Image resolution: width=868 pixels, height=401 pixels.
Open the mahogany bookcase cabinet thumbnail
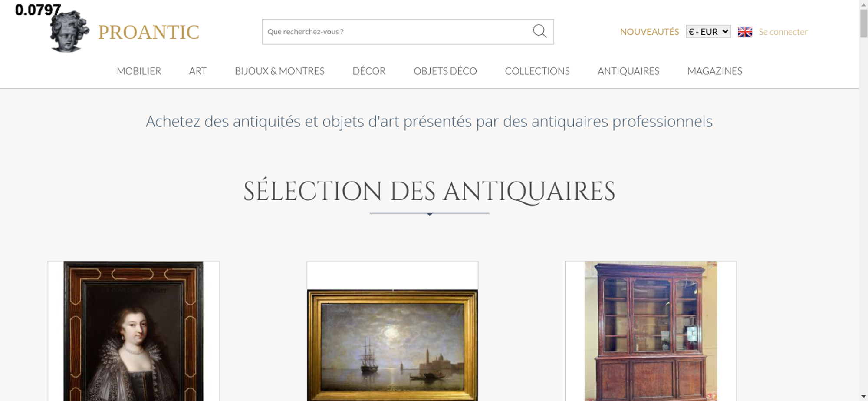[651, 331]
